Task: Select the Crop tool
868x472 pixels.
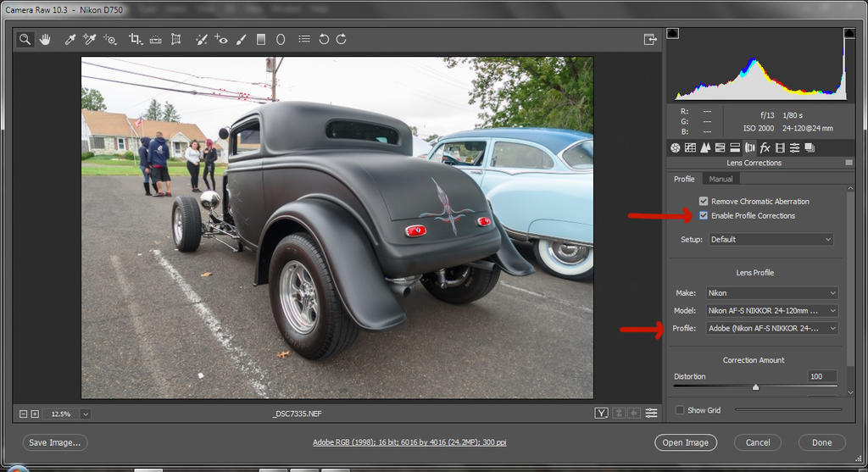Action: point(135,39)
